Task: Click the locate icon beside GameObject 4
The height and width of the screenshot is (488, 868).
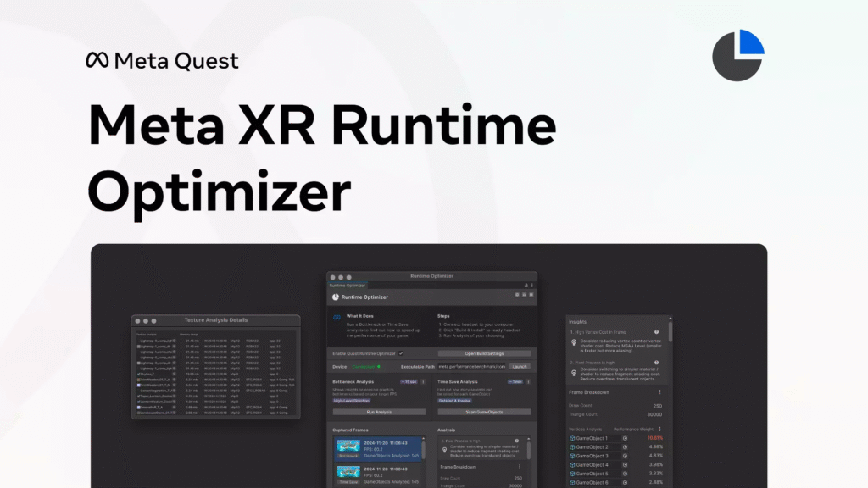Action: pyautogui.click(x=624, y=464)
